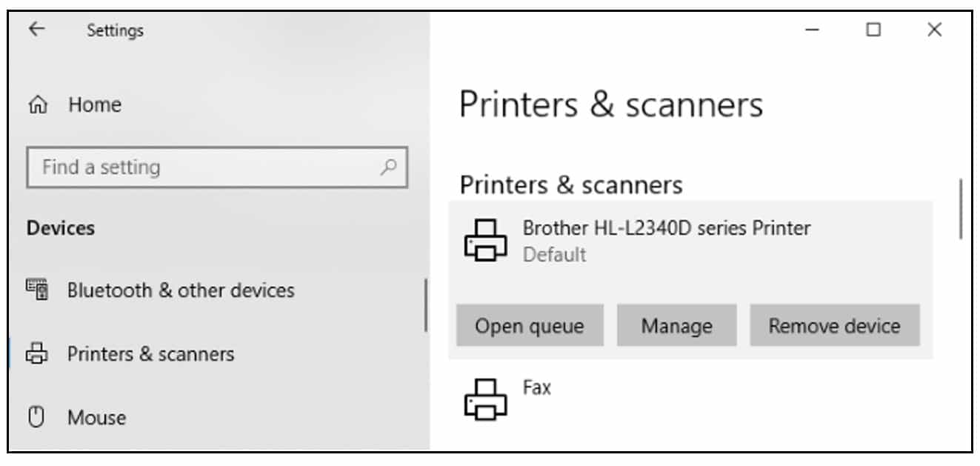
Task: Select Brother HL-L2340D series Printer entry
Action: click(690, 240)
